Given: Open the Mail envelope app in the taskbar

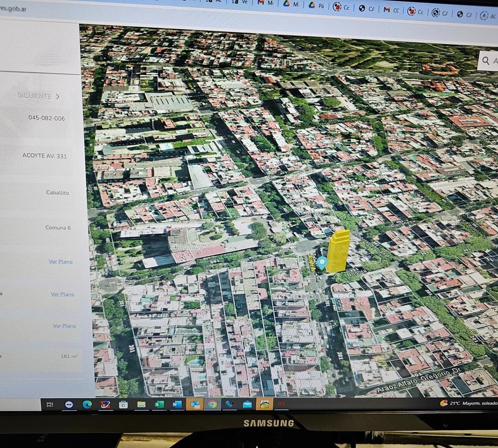Looking at the screenshot, I should pos(247,404).
